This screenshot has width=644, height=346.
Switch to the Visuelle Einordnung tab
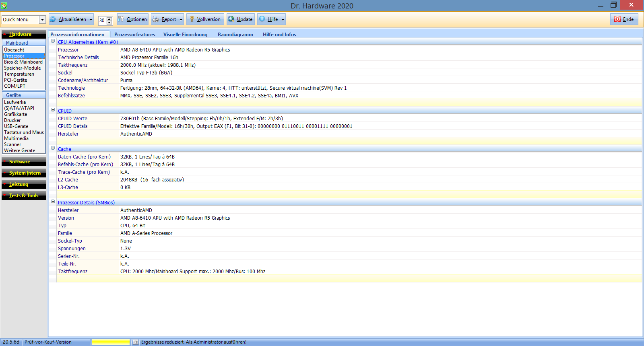click(185, 35)
